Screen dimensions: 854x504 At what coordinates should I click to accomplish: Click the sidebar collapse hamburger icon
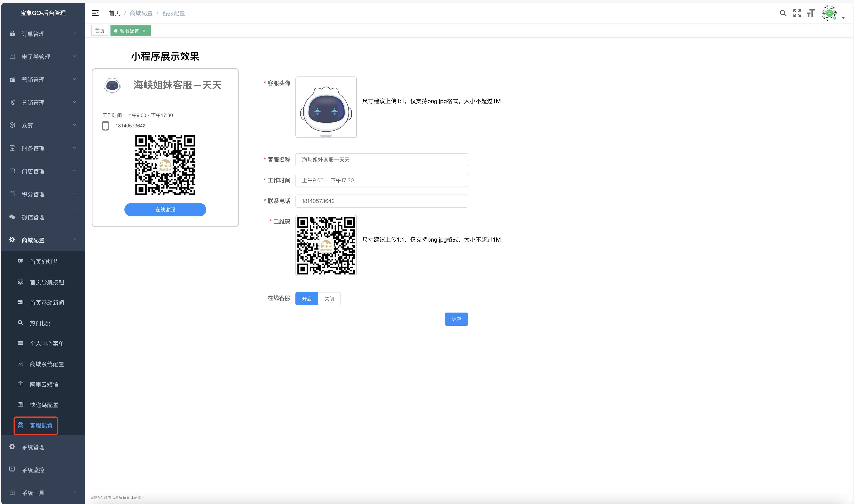(95, 13)
